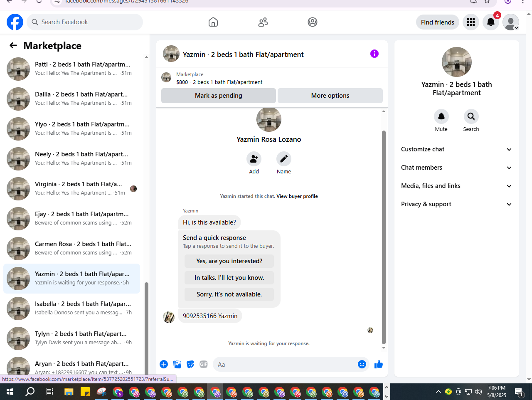Mute the Yazmin conversation
Viewport: 532px width, 400px height.
441,116
